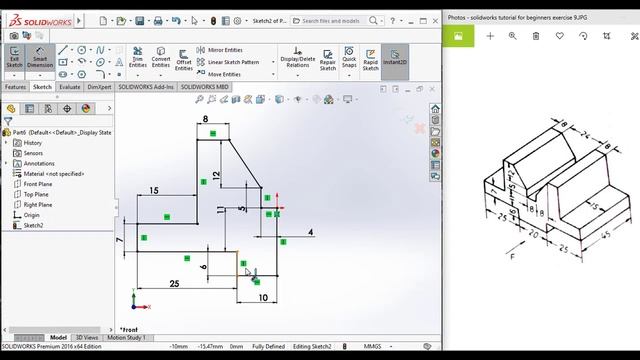
Task: Choose the Polygon sketch tool
Action: (82, 74)
